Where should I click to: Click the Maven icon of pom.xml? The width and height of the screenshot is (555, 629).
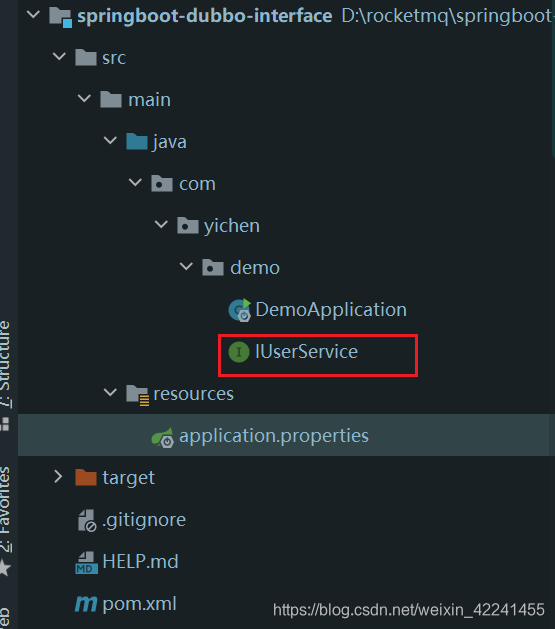(86, 604)
